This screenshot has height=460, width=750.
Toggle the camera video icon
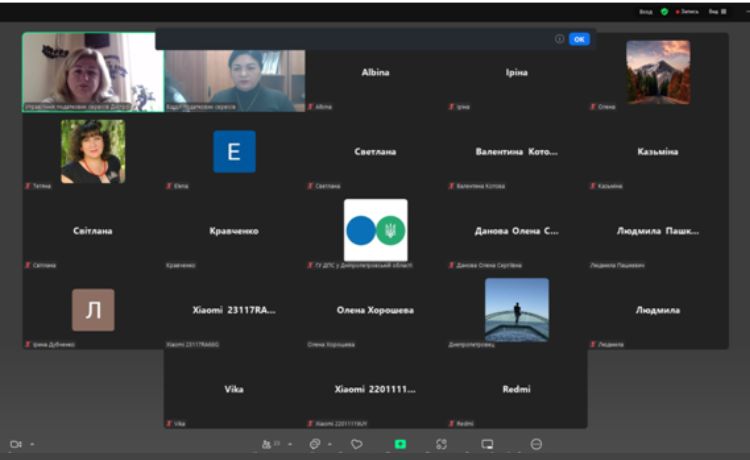[15, 444]
